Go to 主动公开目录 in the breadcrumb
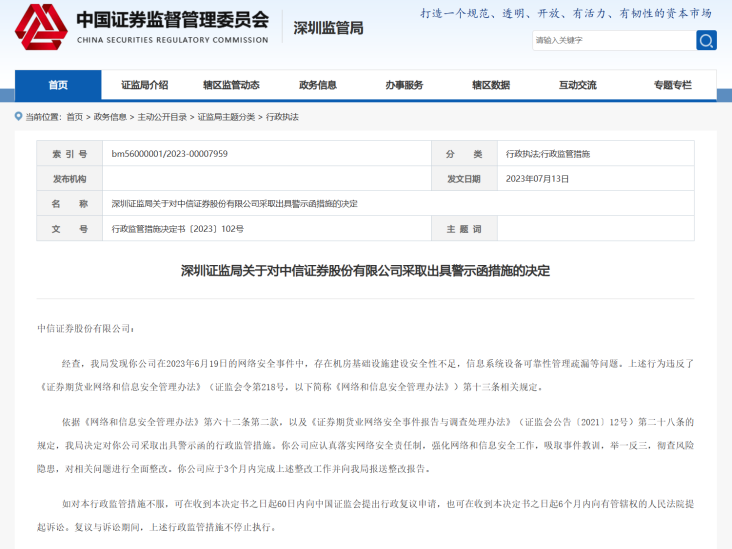Image resolution: width=732 pixels, height=549 pixels. (x=162, y=117)
